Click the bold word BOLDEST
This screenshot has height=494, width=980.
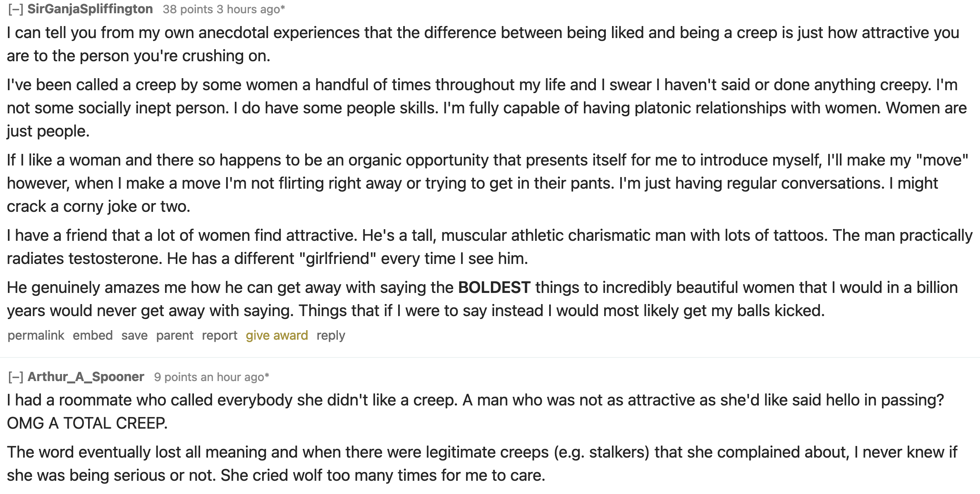(x=494, y=288)
